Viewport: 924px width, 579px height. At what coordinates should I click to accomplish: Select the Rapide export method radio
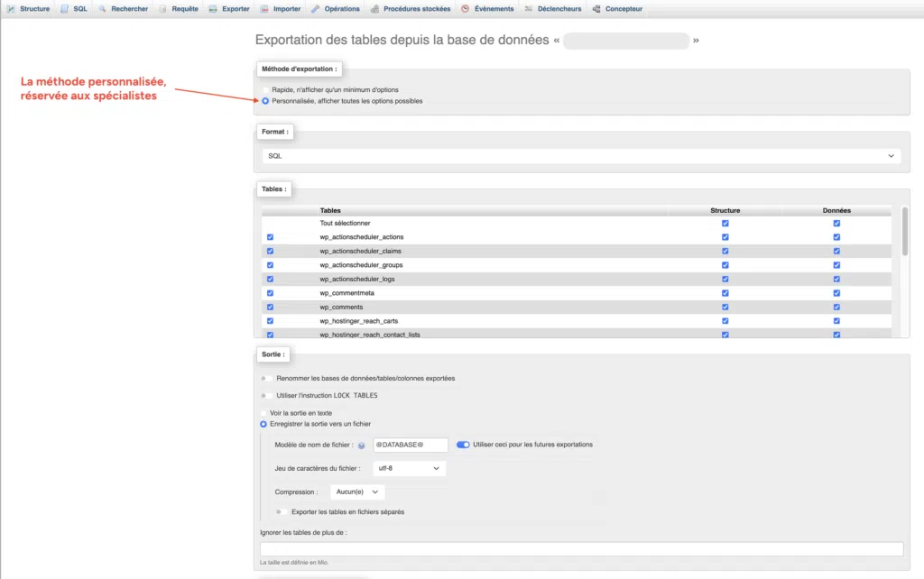pyautogui.click(x=266, y=90)
